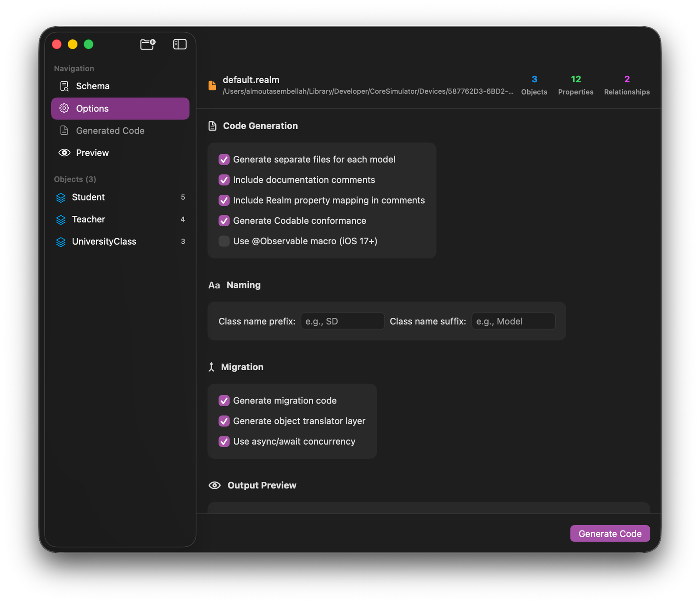Screen dimensions: 700x604
Task: Toggle the sidebar visibility icon
Action: click(179, 44)
